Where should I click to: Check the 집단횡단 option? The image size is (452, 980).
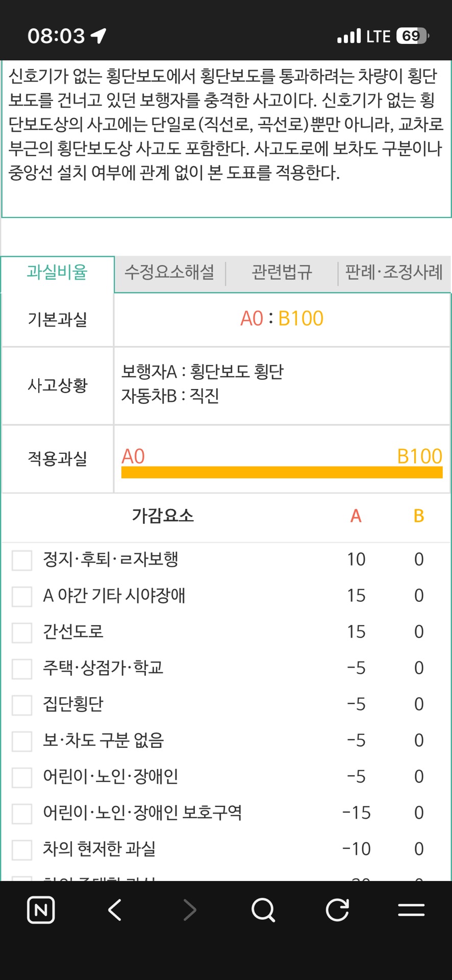pos(22,705)
